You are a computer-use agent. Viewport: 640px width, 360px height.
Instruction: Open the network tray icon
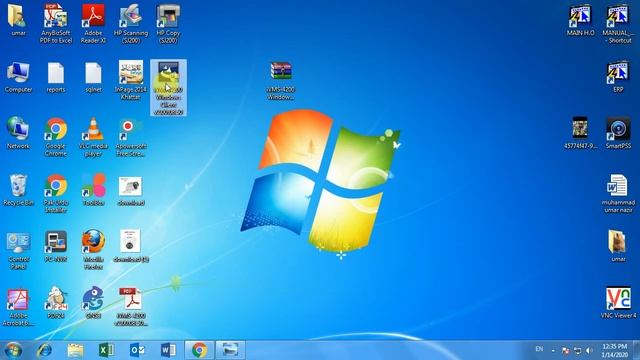[x=577, y=350]
